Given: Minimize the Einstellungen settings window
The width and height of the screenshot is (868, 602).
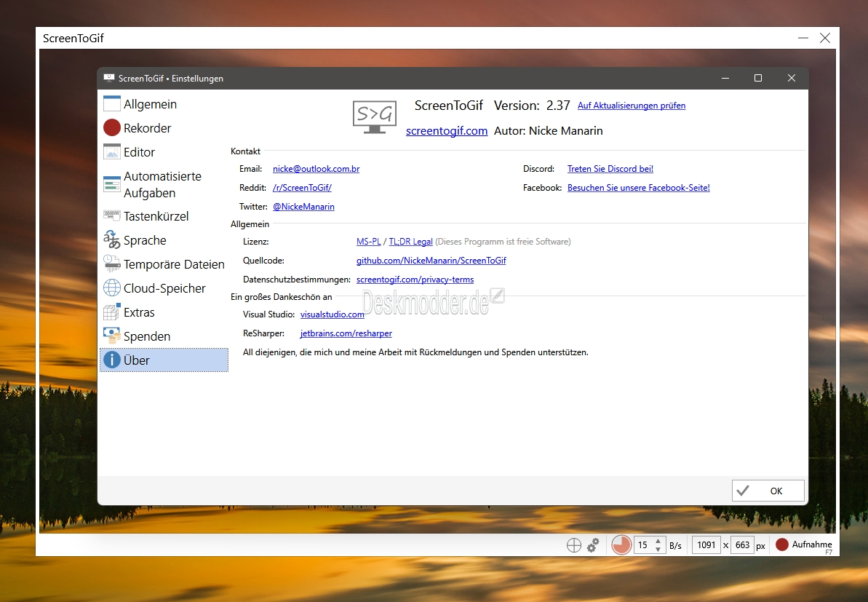Looking at the screenshot, I should click(725, 78).
